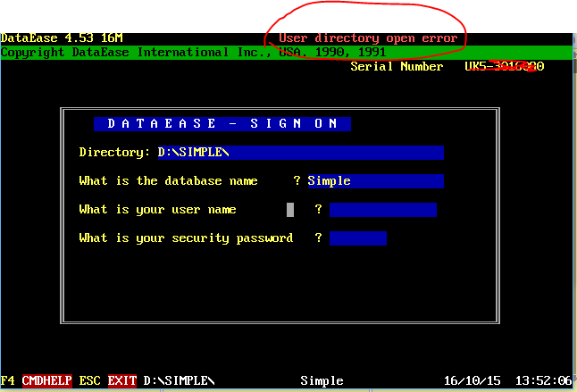Click the 'Simple' database name in status bar
The image size is (577, 392).
click(322, 381)
